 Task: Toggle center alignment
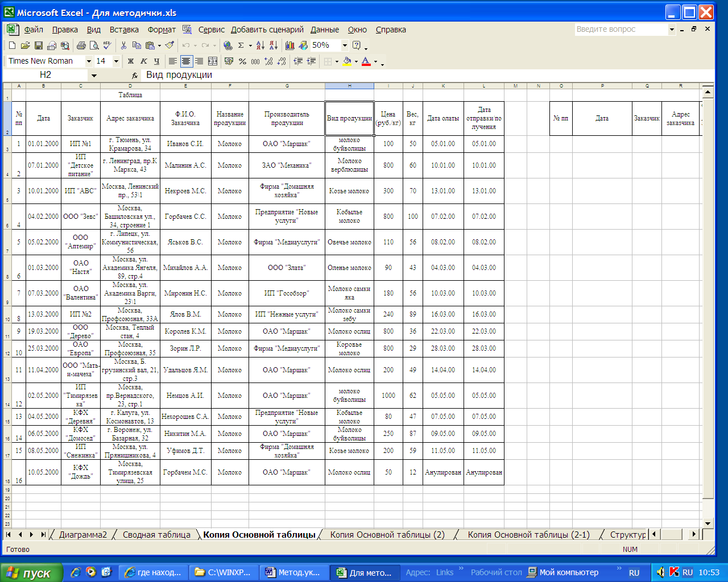coord(186,61)
